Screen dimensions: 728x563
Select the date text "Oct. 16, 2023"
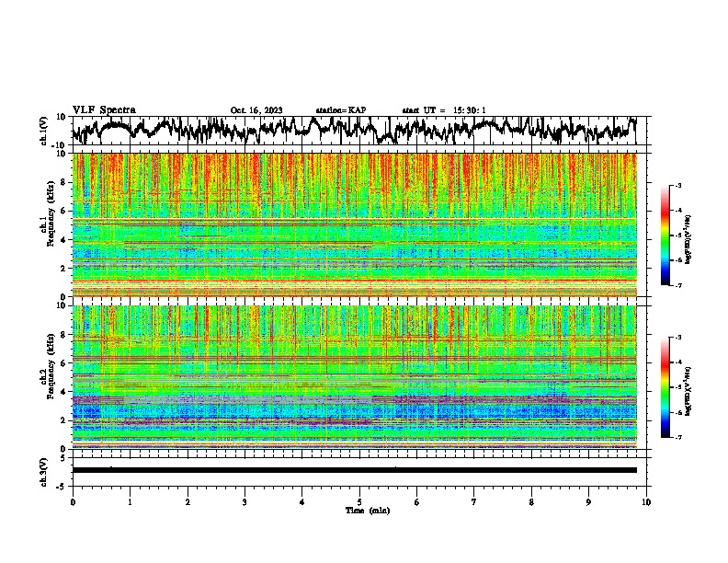tap(256, 110)
